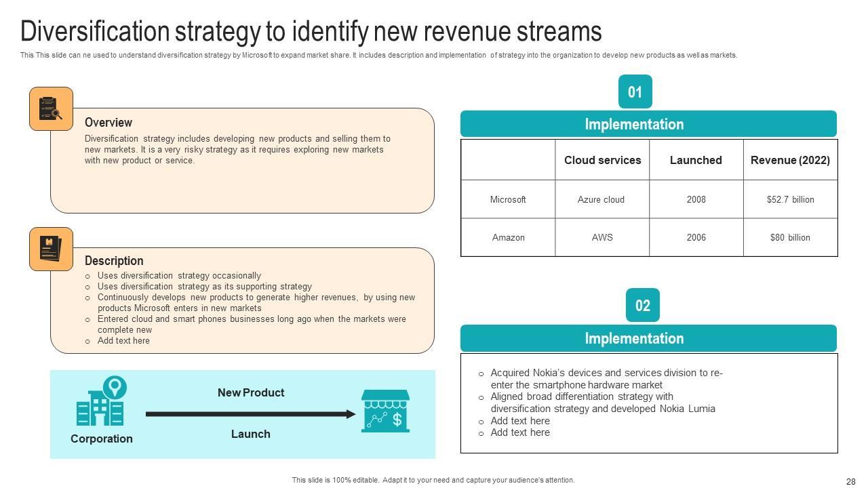The width and height of the screenshot is (868, 488).
Task: Click the 01 number badge
Action: click(x=635, y=91)
